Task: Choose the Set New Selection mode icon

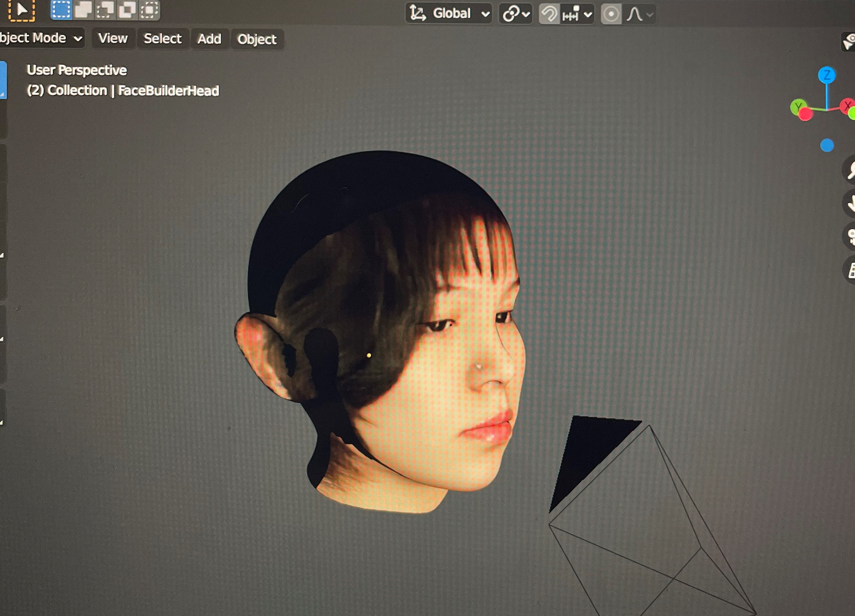Action: 61,10
